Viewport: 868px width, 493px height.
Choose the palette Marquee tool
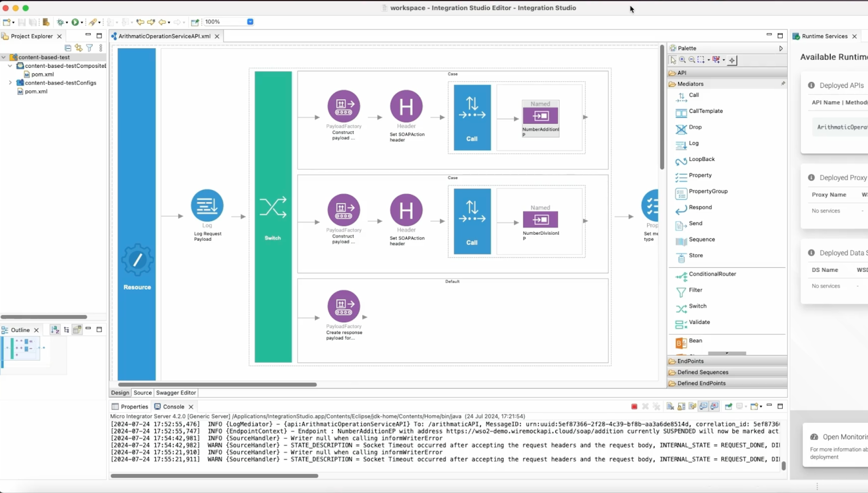[701, 60]
